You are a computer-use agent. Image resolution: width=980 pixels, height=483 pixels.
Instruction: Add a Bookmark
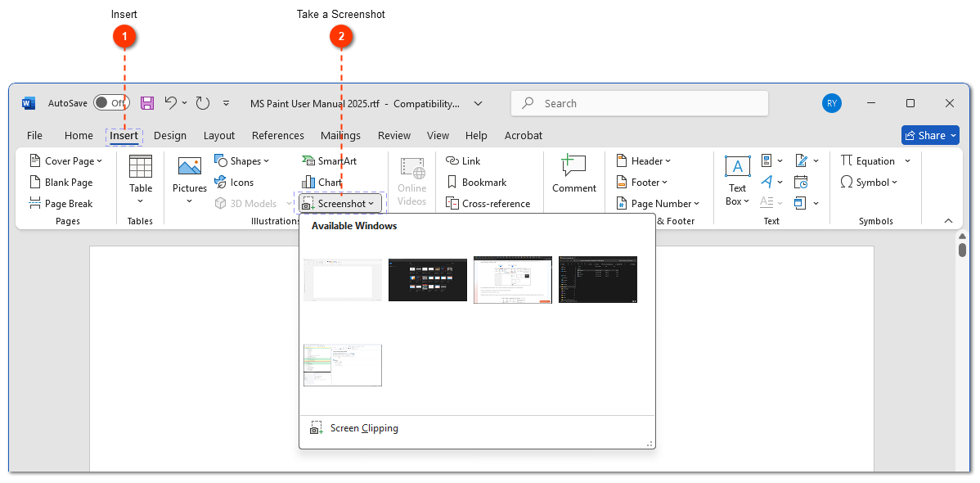click(x=477, y=182)
